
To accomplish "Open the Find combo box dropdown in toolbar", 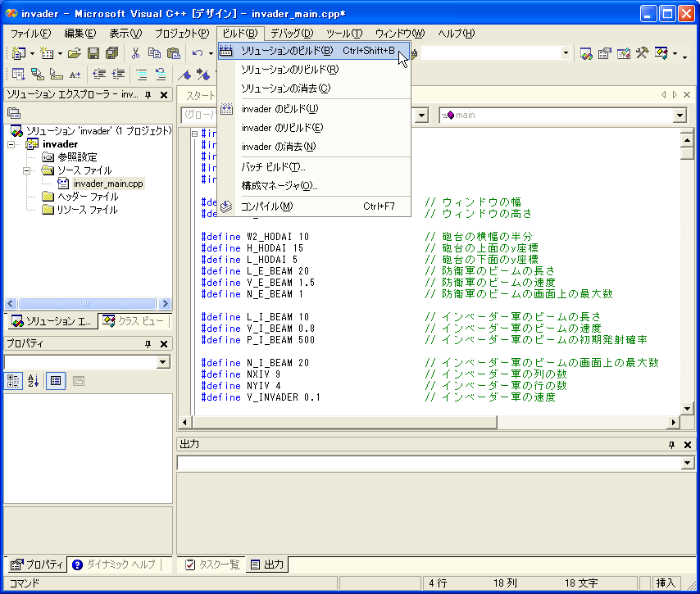I will 566,53.
